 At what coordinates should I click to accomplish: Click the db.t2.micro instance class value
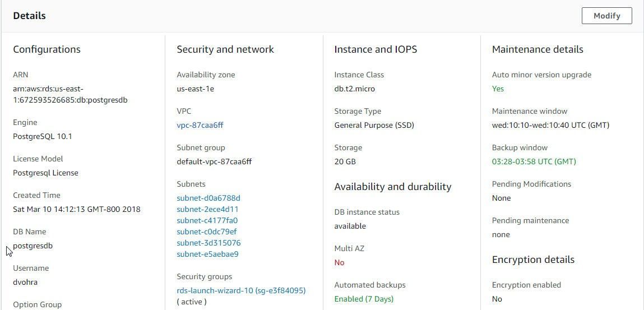(x=354, y=89)
